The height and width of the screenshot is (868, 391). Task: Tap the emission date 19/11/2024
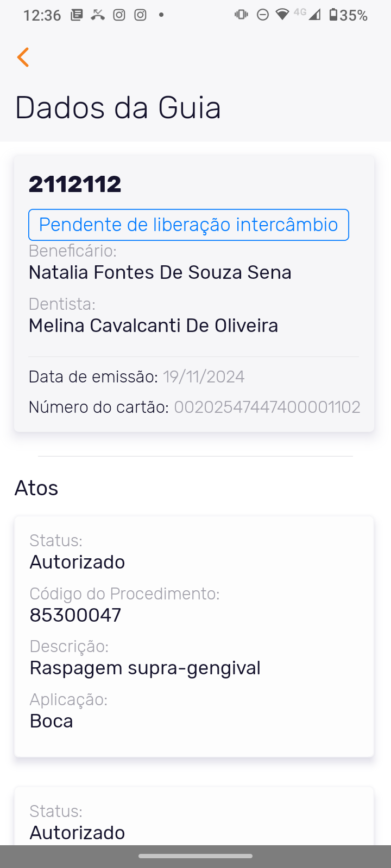[x=204, y=376]
